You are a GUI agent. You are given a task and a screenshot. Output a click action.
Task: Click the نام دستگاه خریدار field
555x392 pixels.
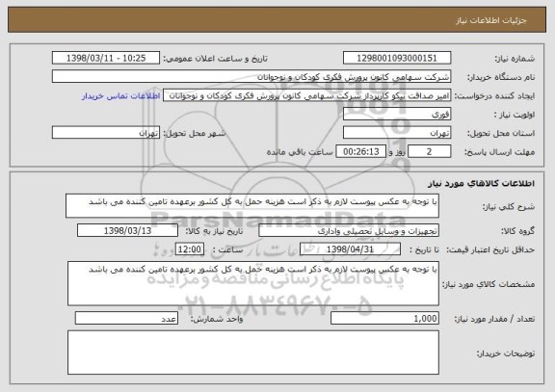point(251,76)
